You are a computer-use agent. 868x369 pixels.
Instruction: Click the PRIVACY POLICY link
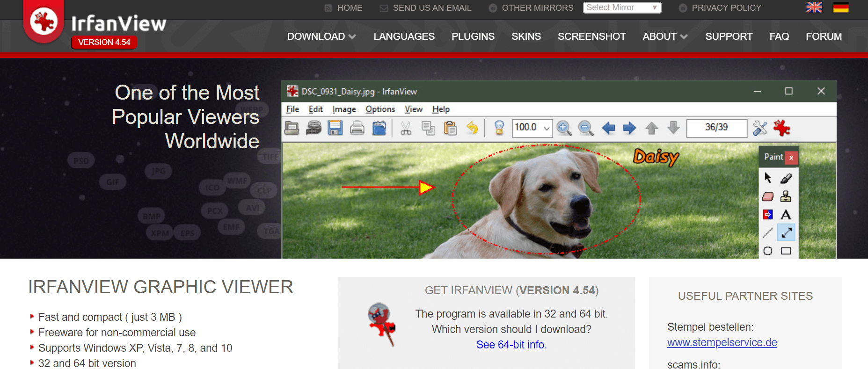[x=726, y=8]
